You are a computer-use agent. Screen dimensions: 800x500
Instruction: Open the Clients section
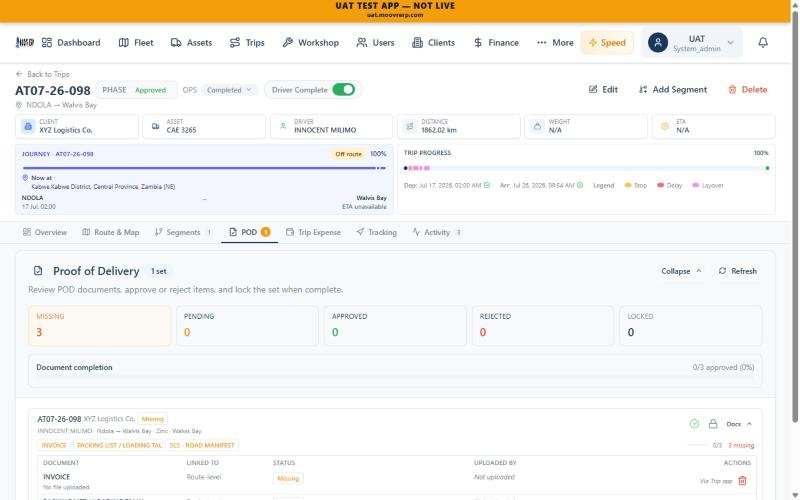[x=433, y=42]
